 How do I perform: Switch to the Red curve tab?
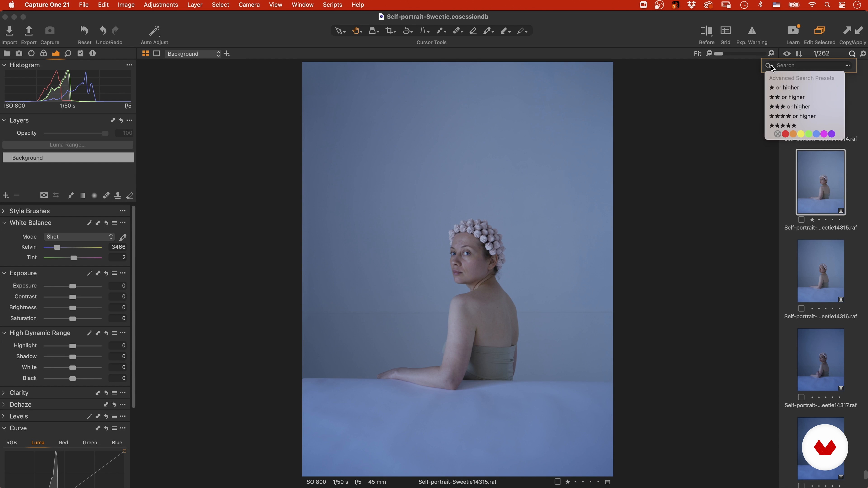click(63, 443)
